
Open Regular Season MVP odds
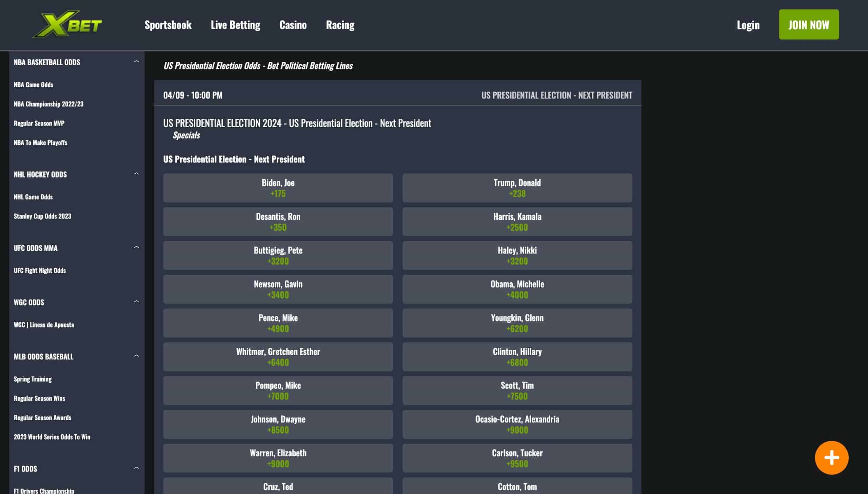[39, 123]
